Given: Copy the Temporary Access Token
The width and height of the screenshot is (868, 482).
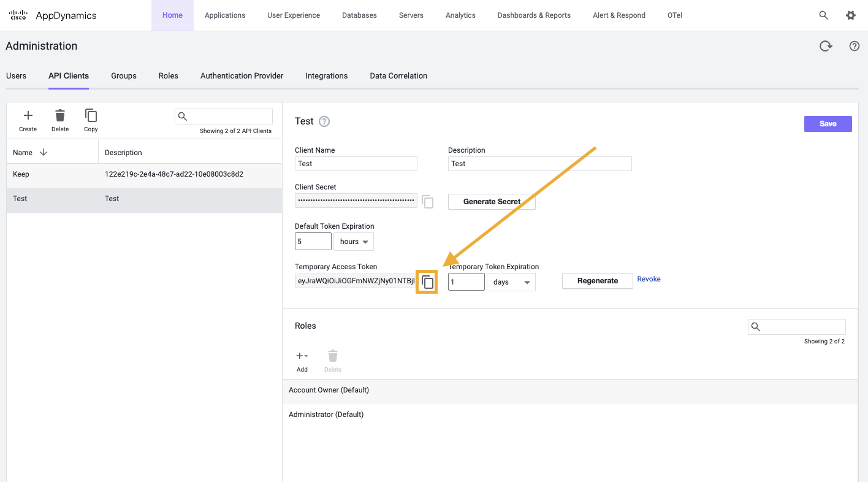Looking at the screenshot, I should 428,282.
